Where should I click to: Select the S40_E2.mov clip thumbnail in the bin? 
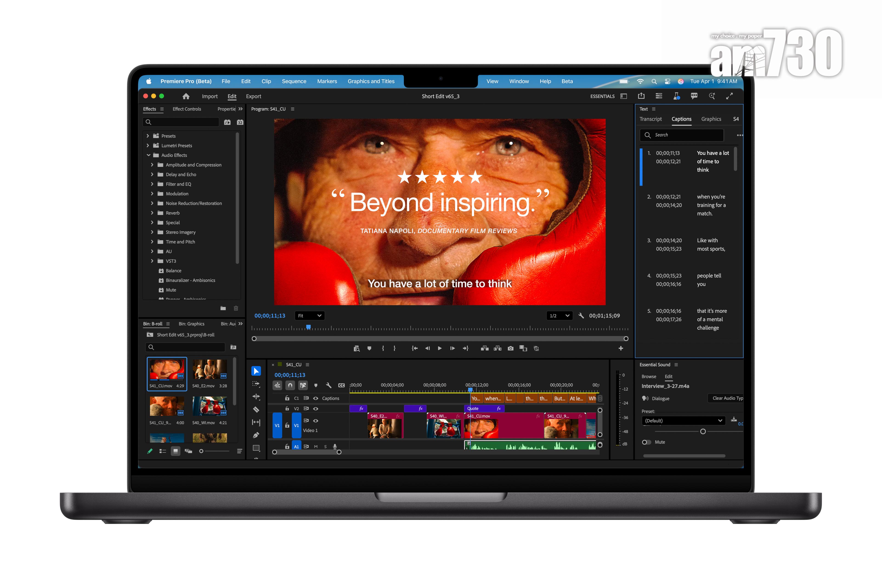coord(209,369)
